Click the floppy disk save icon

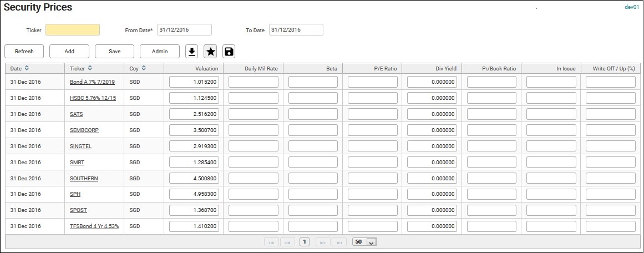pyautogui.click(x=229, y=52)
